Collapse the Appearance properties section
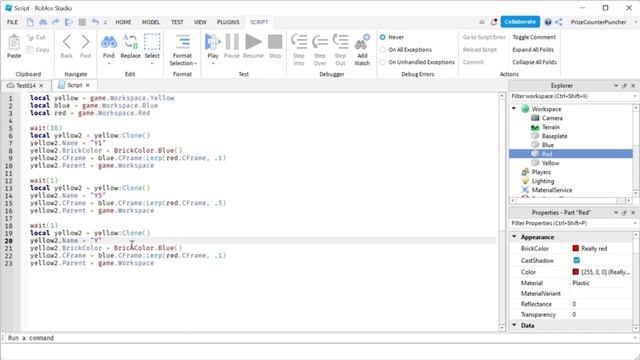Viewport: 640px width, 360px height. [514, 237]
